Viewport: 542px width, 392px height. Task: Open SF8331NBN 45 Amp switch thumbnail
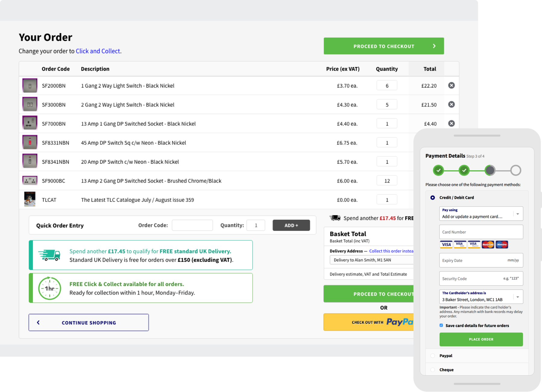coord(30,142)
